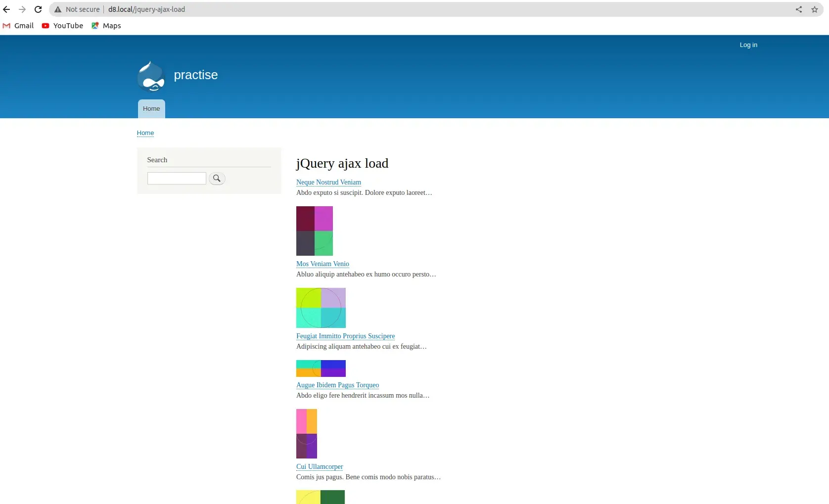The height and width of the screenshot is (504, 829).
Task: Open the Gmail bookmark
Action: [18, 26]
